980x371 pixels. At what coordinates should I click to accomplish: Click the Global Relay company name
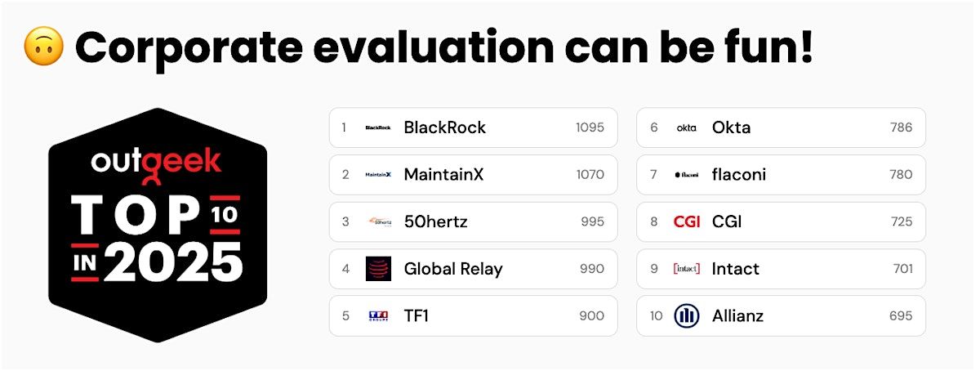(453, 269)
